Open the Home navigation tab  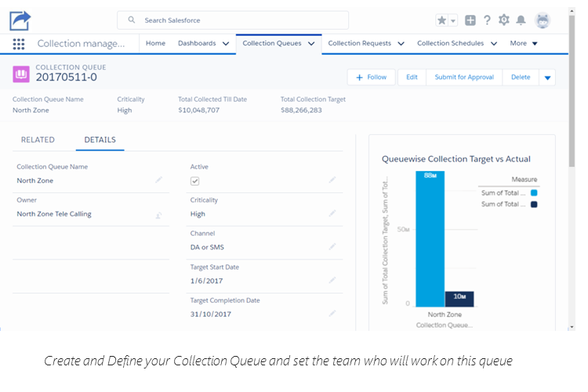coord(155,44)
